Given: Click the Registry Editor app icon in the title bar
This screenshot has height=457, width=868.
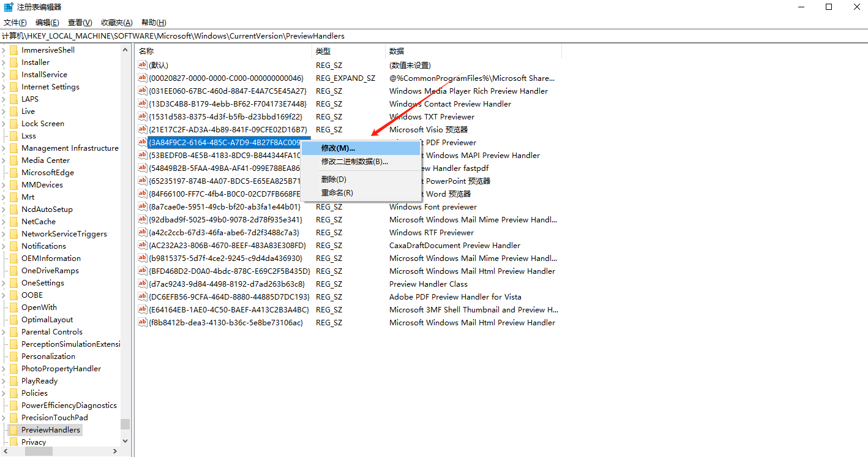Looking at the screenshot, I should click(x=9, y=7).
